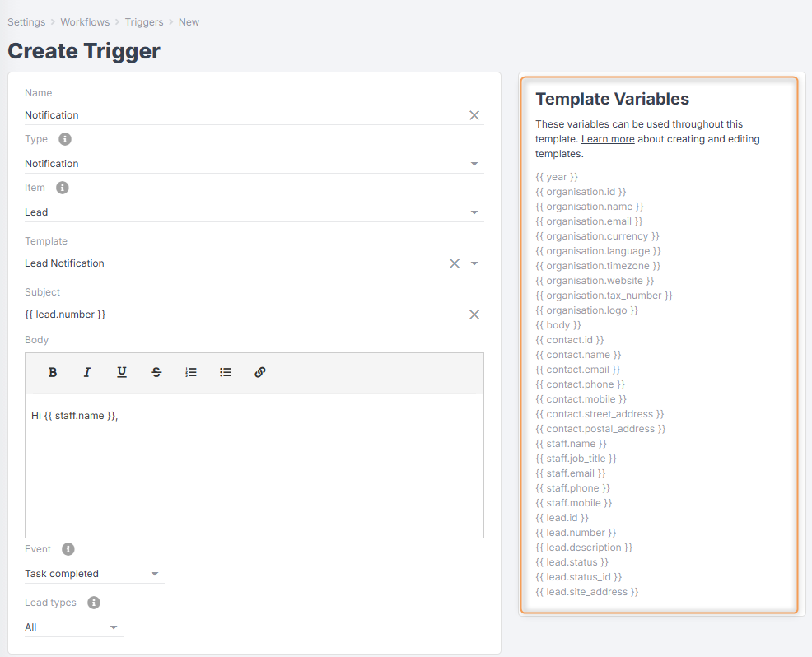Go to Workflows in the breadcrumb
The width and height of the screenshot is (812, 657).
coord(83,22)
